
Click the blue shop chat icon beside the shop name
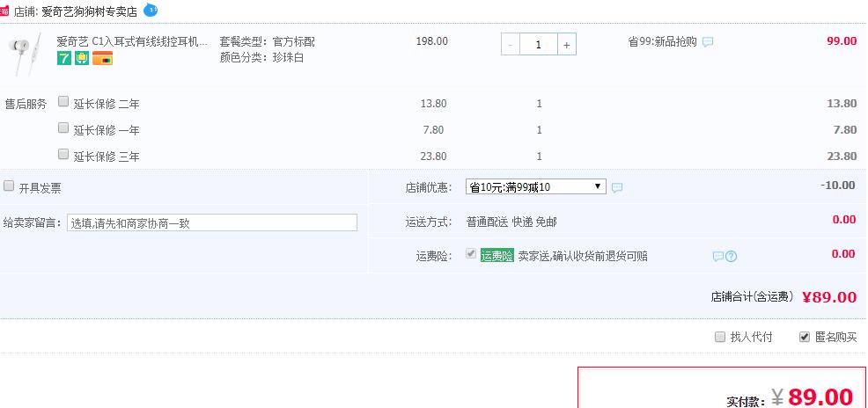click(x=151, y=10)
